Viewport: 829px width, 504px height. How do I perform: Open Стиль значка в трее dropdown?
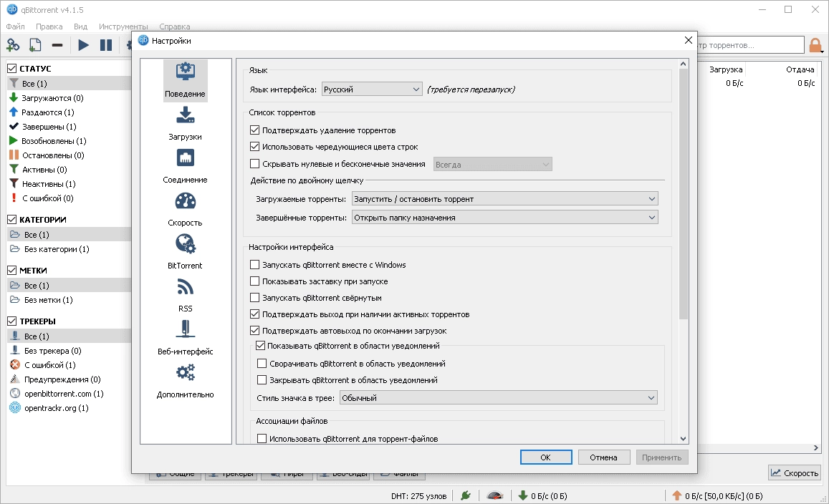(499, 398)
